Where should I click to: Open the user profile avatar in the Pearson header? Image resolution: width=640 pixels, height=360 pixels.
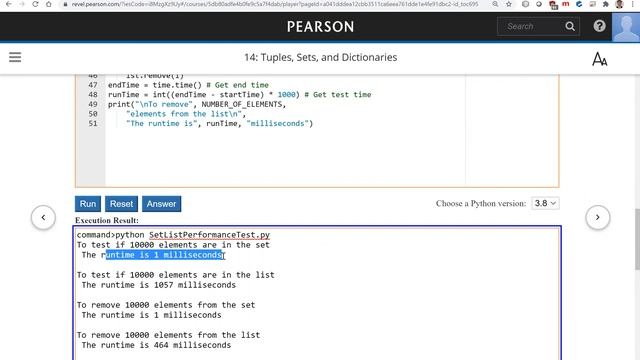point(626,27)
